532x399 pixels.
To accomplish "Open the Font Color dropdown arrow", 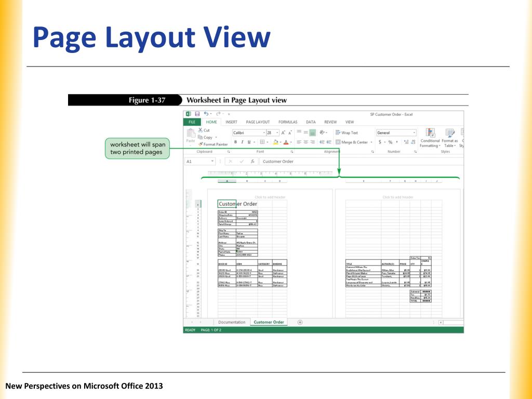I will point(291,142).
